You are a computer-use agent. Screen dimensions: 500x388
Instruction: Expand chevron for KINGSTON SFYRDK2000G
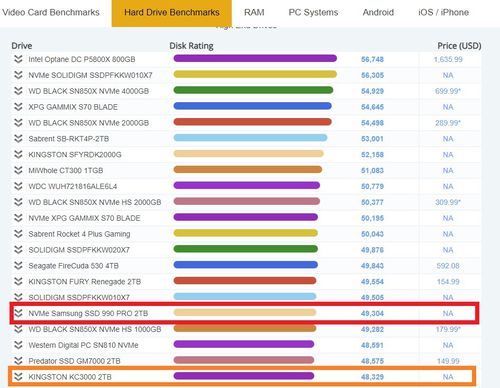click(x=18, y=154)
